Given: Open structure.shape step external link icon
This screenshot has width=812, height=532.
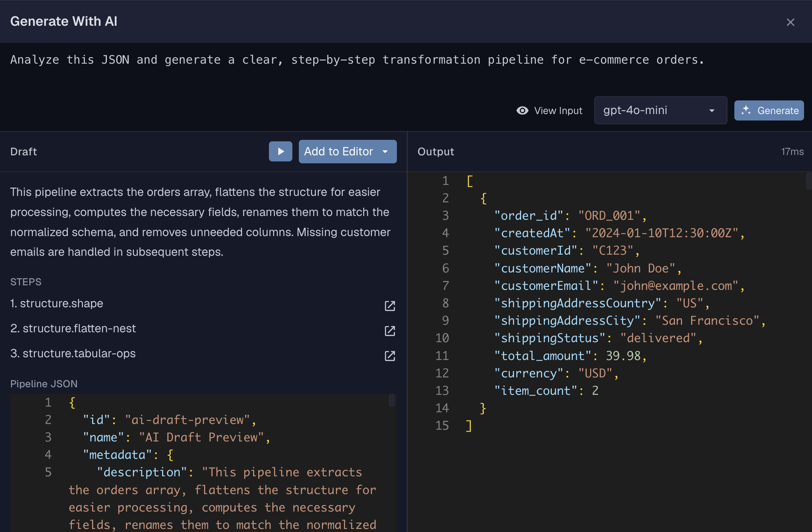Looking at the screenshot, I should pos(390,306).
